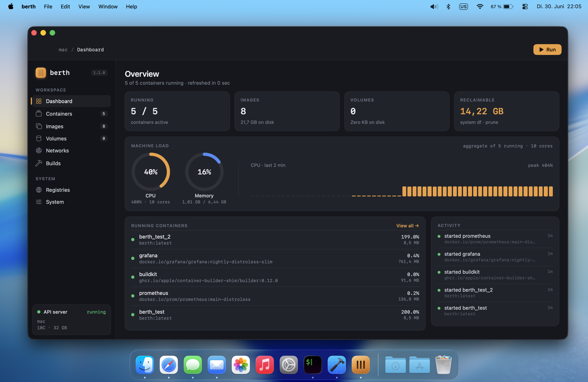
Task: Click the Volumes cylinder icon
Action: coord(39,138)
